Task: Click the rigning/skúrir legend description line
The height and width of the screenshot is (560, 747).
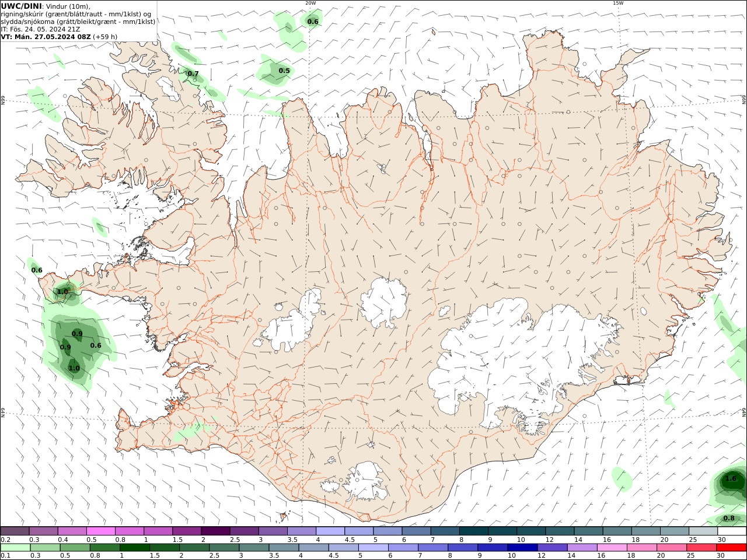Action: pyautogui.click(x=76, y=14)
